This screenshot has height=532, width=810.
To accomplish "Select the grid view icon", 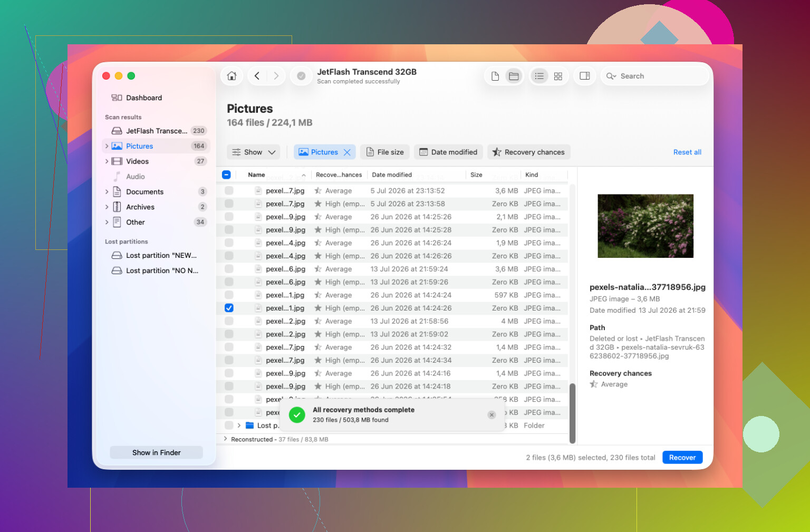I will 558,76.
